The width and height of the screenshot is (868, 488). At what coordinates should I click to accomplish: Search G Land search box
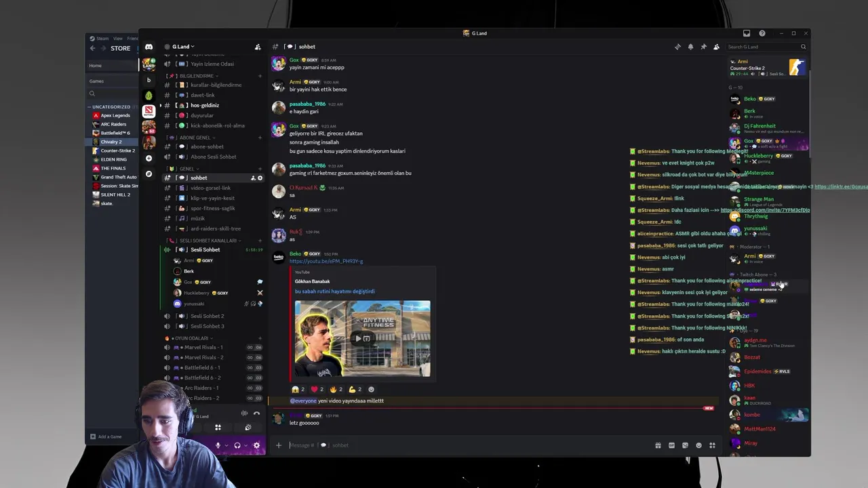(x=766, y=47)
